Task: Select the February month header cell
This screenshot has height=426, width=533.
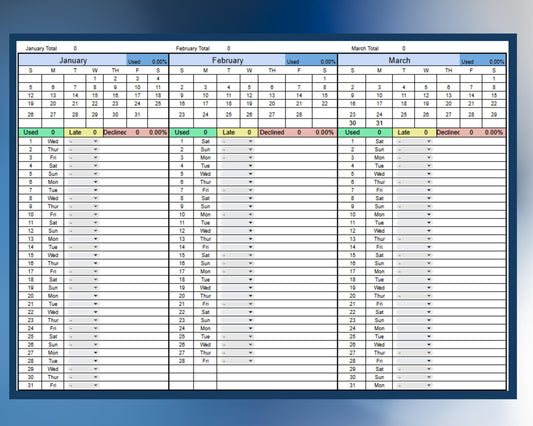Action: coord(227,60)
